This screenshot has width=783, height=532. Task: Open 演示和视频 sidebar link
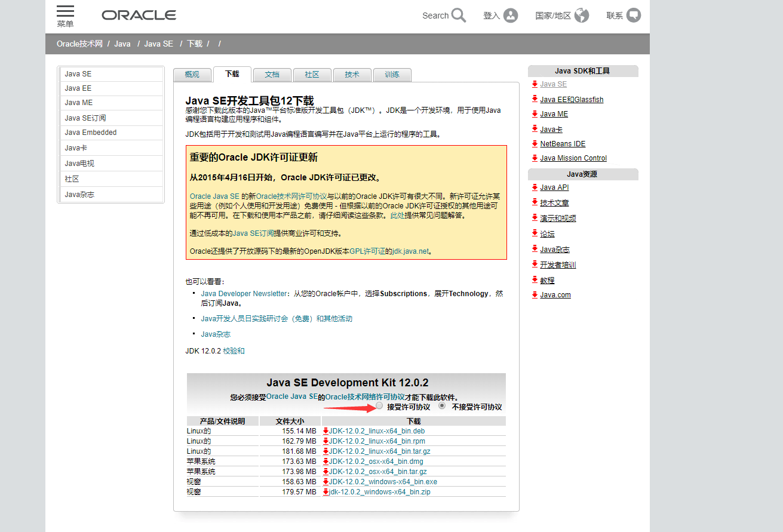(x=558, y=219)
